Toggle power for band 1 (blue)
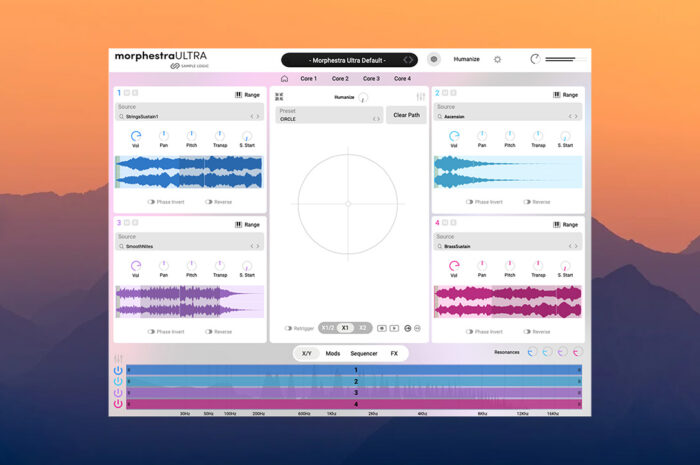The image size is (700, 465). point(118,370)
